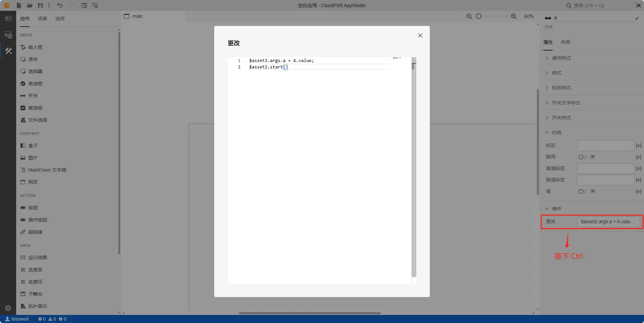The width and height of the screenshot is (644, 323).
Task: Expand the 样式 section
Action: tap(592, 73)
